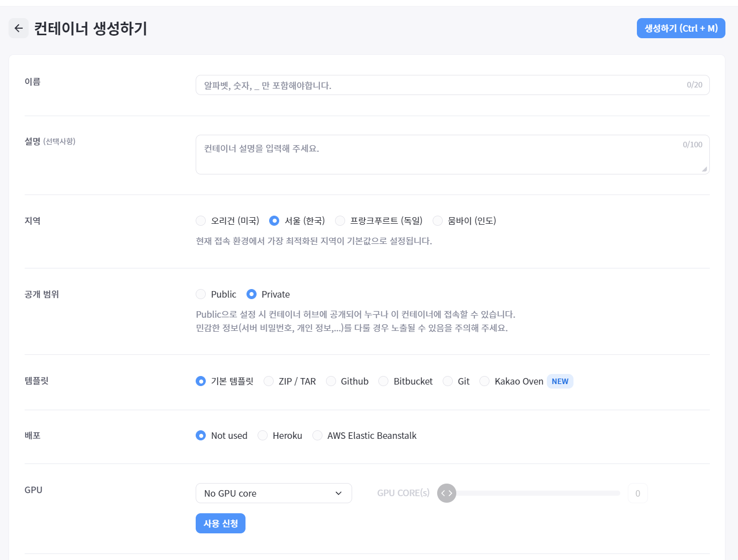Viewport: 738px width, 560px height.
Task: Choose the Github template option
Action: tap(331, 381)
